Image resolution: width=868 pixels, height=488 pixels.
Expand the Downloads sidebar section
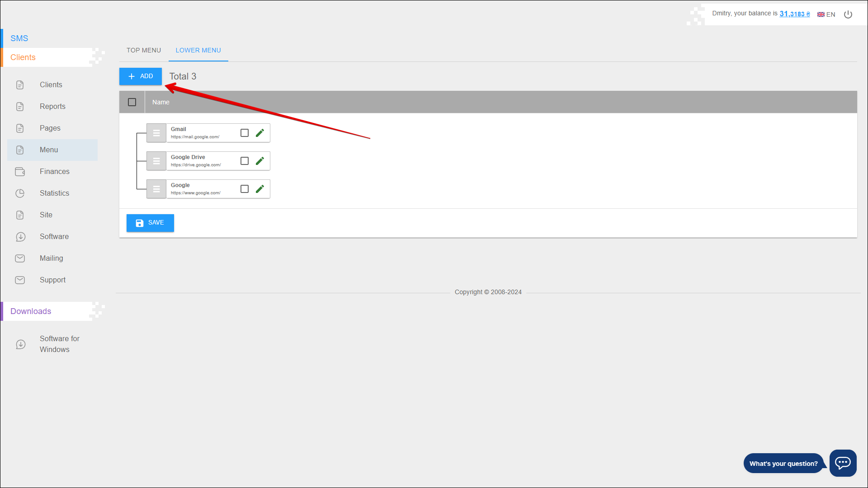click(31, 311)
